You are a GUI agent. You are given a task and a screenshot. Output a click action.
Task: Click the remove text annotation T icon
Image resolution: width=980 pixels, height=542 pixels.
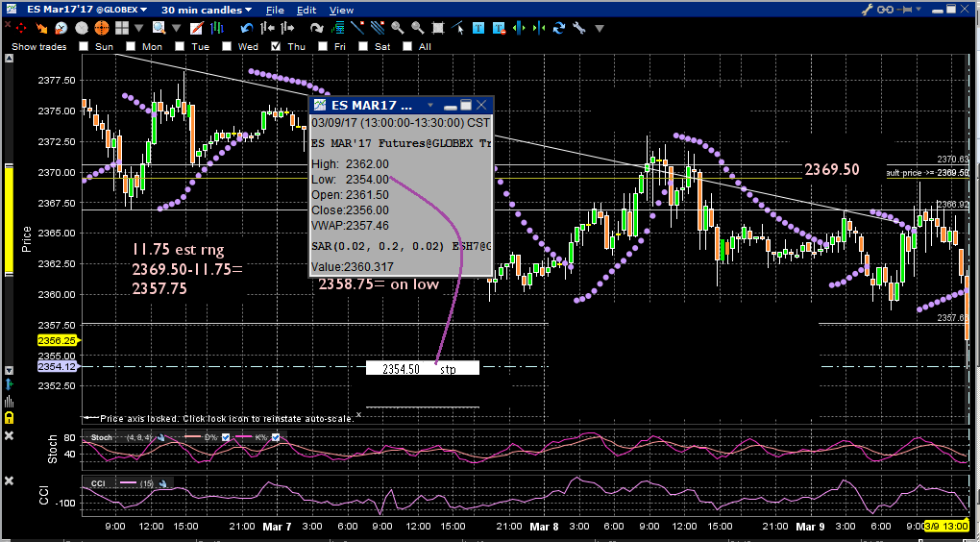499,28
